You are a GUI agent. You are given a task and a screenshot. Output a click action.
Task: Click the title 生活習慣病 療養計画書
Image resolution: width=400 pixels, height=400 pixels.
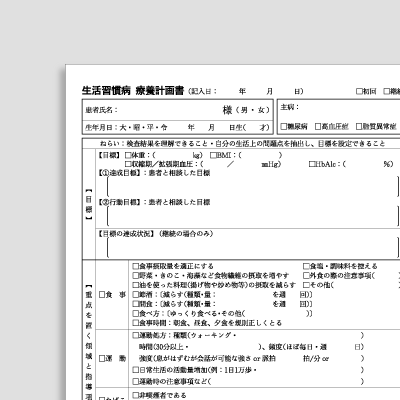133,91
